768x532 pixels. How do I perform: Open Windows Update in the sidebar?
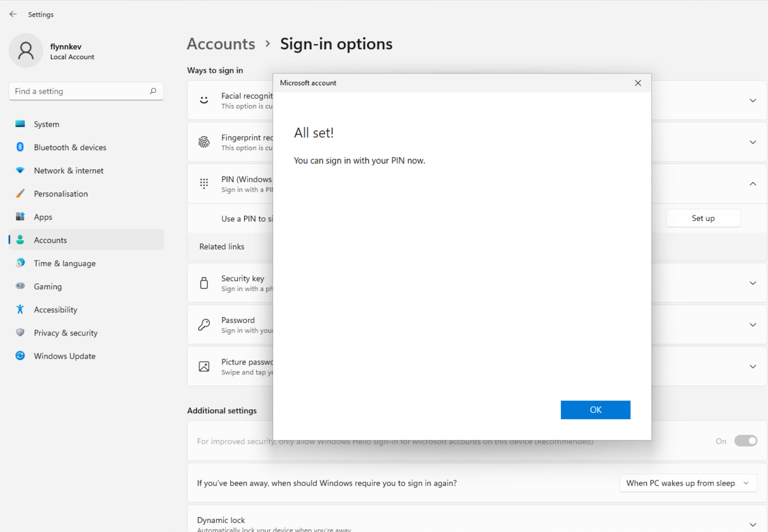[x=65, y=356]
